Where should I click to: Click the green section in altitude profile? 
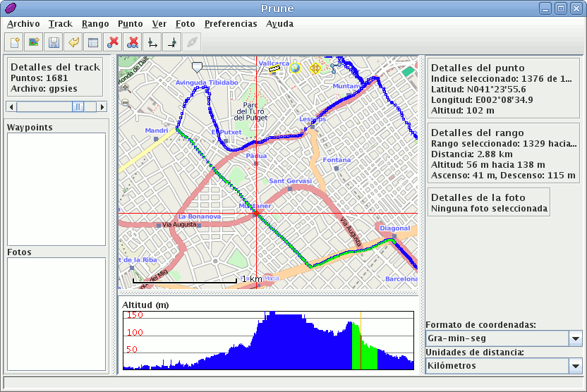[x=365, y=350]
